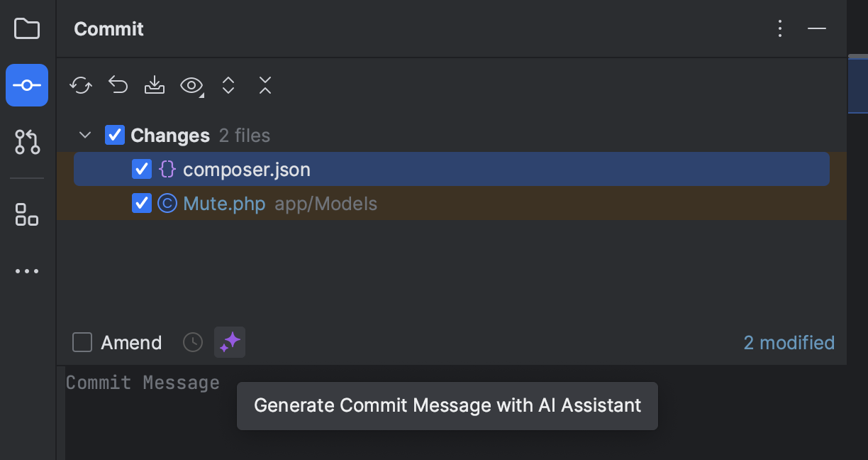This screenshot has width=868, height=460.
Task: Uncheck the composer.json file checkbox
Action: pyautogui.click(x=142, y=169)
